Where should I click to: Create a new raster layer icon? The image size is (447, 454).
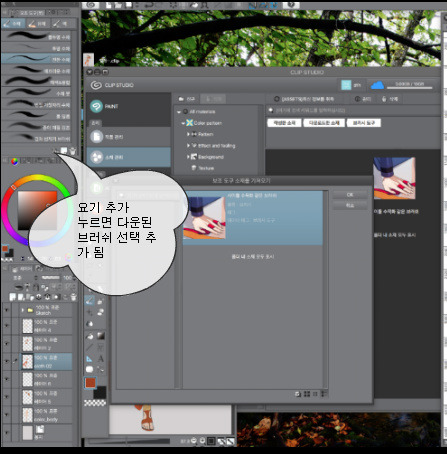pyautogui.click(x=13, y=296)
